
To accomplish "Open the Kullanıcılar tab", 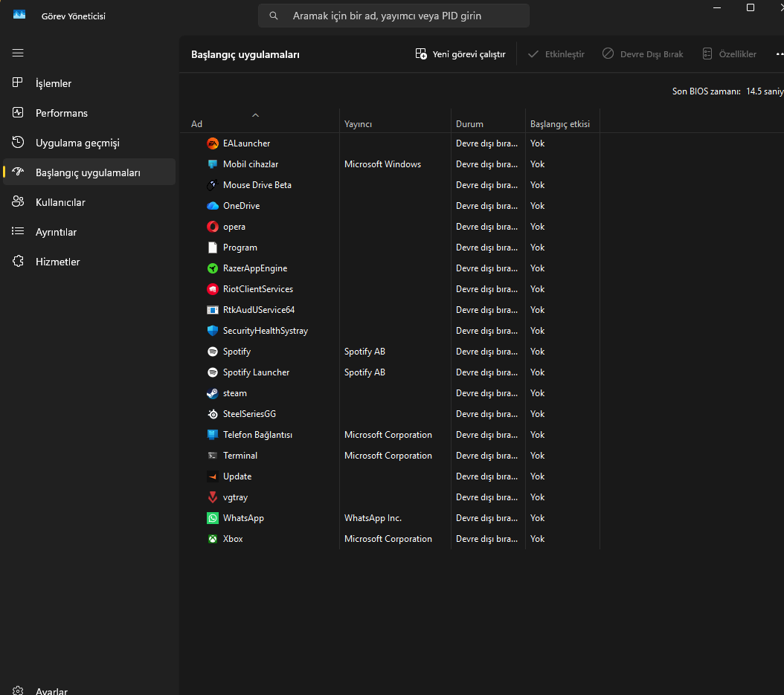I will pyautogui.click(x=89, y=202).
